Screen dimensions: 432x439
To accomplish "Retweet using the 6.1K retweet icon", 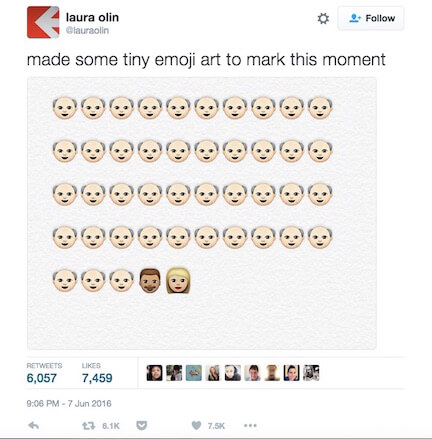I will pyautogui.click(x=88, y=426).
